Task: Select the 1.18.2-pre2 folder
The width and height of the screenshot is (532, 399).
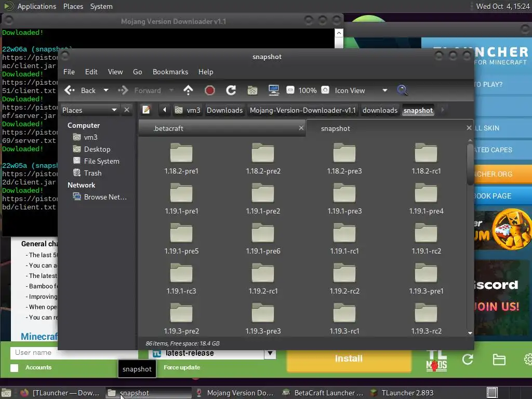Action: [x=263, y=159]
